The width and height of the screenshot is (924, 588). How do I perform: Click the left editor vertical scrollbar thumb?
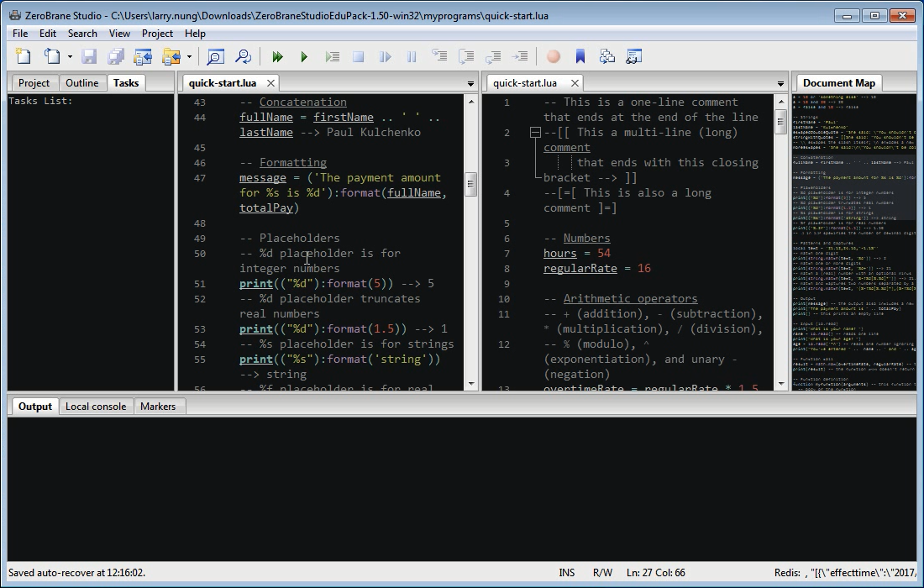[x=471, y=184]
